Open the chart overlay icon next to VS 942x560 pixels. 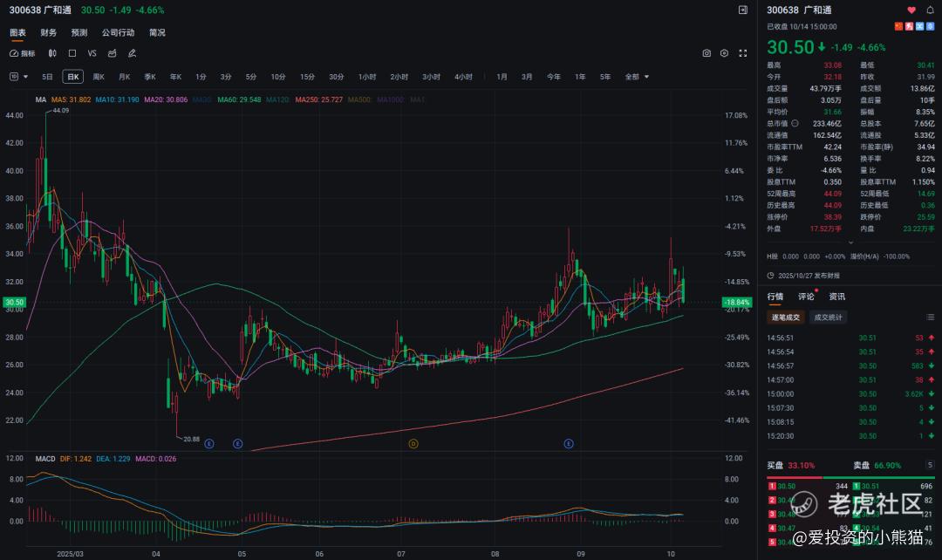[x=112, y=53]
